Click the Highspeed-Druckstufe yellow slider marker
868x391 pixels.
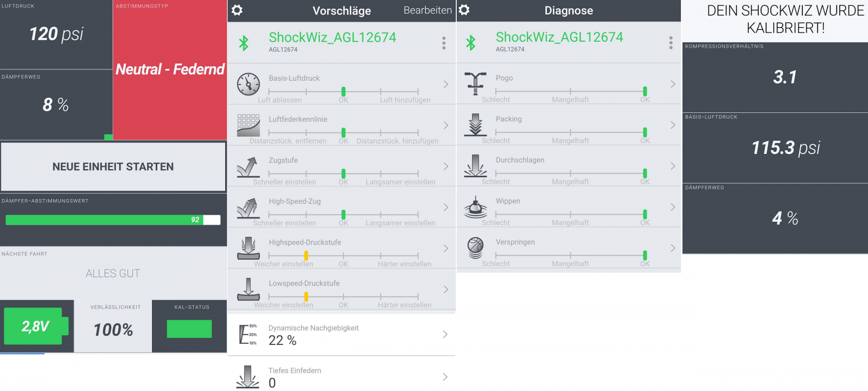point(306,255)
